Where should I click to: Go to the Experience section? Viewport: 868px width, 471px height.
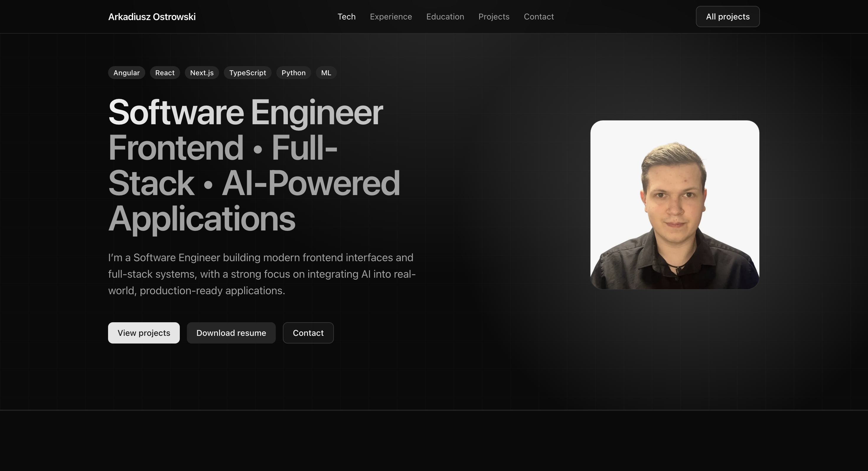pyautogui.click(x=391, y=17)
